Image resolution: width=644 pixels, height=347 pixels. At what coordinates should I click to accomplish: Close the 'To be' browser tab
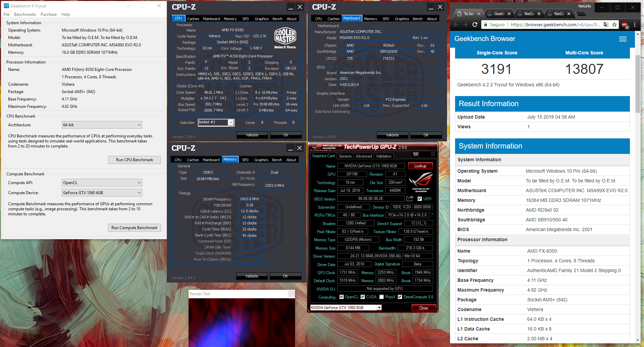pyautogui.click(x=479, y=14)
